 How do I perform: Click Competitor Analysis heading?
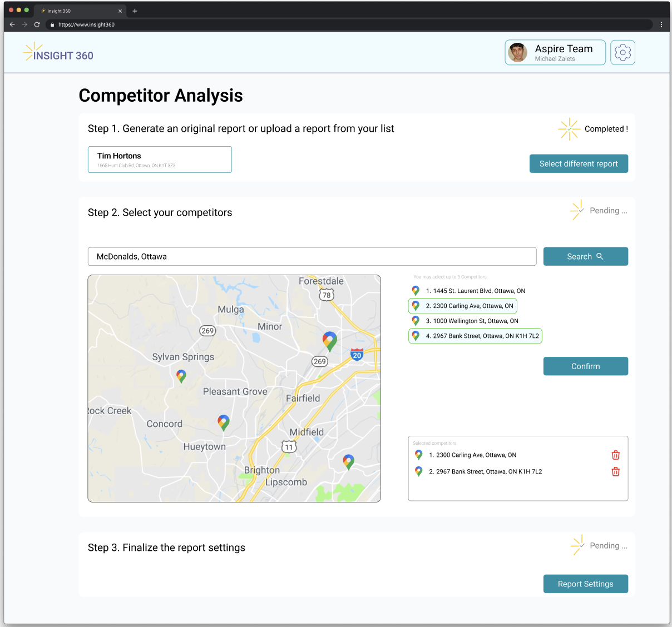pos(161,96)
